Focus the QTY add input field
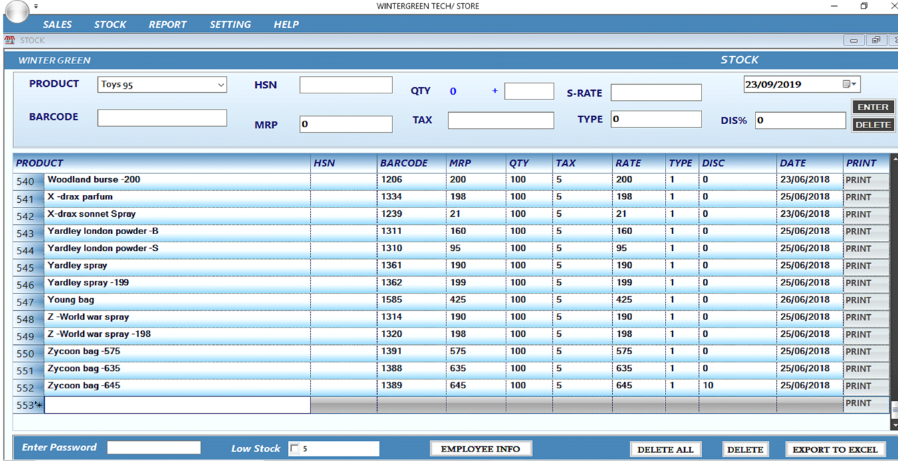The width and height of the screenshot is (898, 461). coord(529,91)
